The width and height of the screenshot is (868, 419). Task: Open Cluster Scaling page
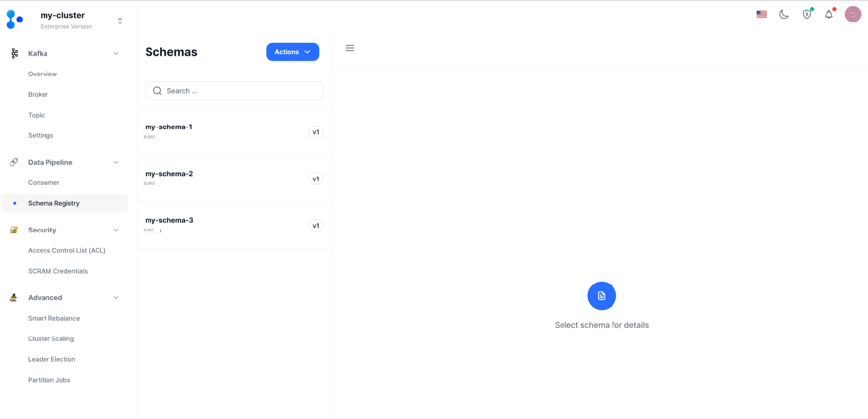[x=51, y=339]
